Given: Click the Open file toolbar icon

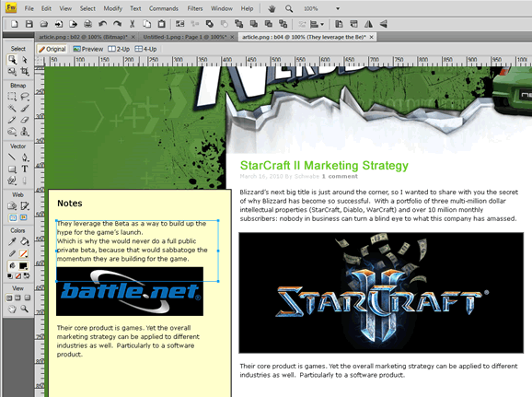Looking at the screenshot, I should (x=44, y=24).
